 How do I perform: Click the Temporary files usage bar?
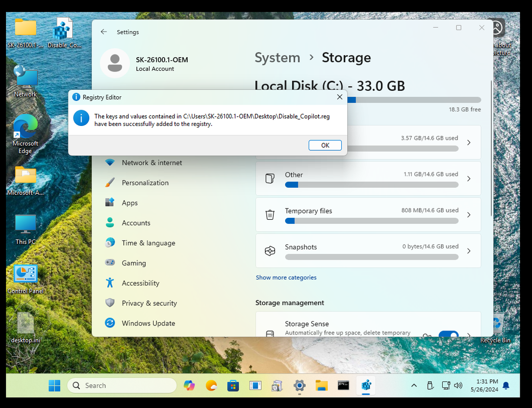coord(371,221)
